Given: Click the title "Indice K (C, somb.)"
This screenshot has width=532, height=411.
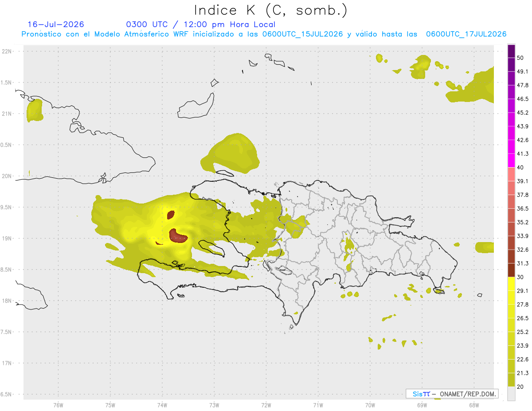Looking at the screenshot, I should 271,10.
